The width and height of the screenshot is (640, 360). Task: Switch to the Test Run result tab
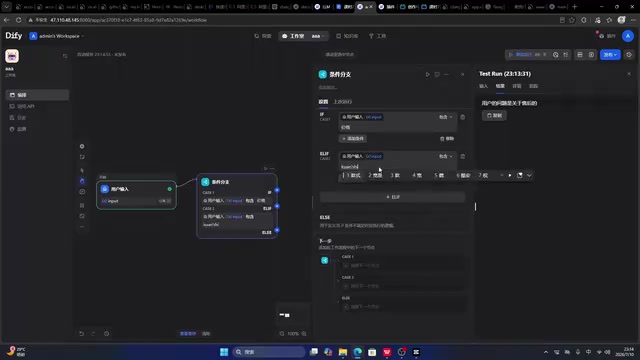tap(500, 86)
